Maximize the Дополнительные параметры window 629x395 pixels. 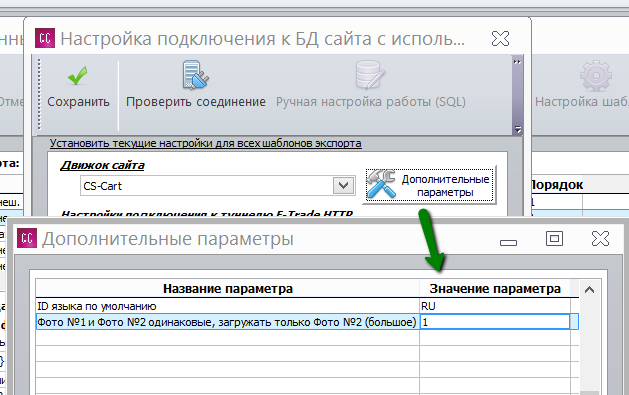554,239
